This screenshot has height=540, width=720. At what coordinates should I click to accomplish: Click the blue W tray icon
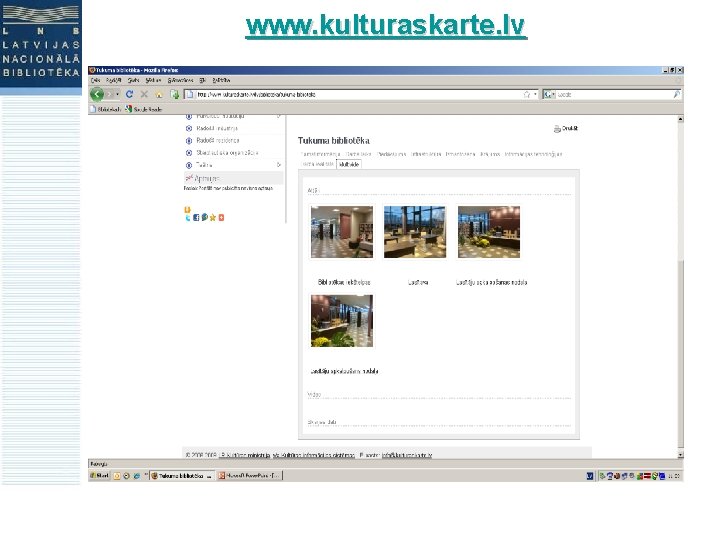[x=590, y=476]
